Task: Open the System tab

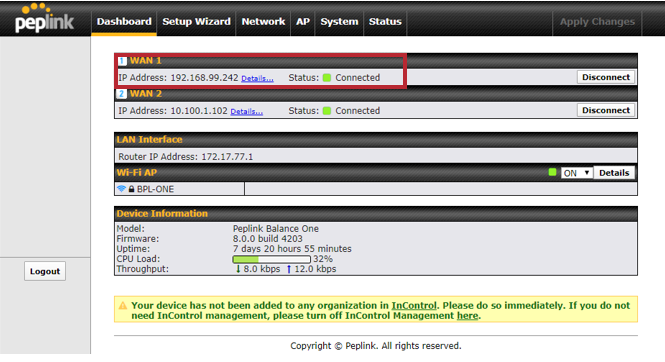Action: click(x=339, y=22)
